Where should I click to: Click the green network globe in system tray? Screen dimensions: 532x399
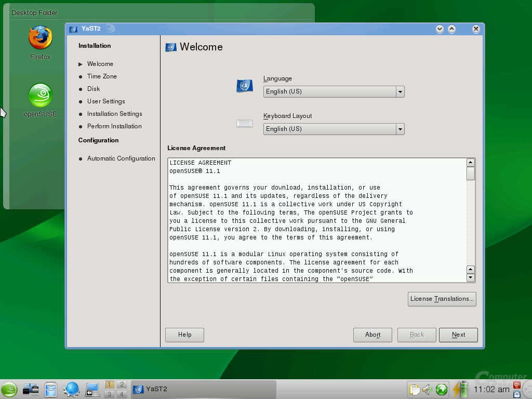pos(441,390)
